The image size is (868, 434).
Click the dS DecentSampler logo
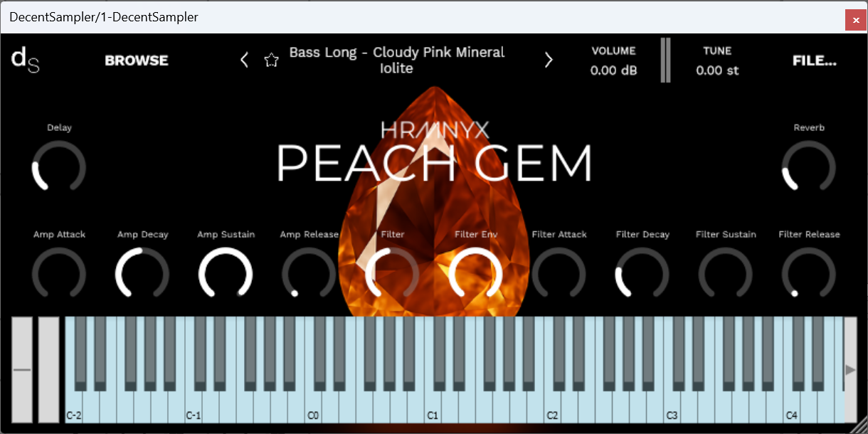[24, 60]
